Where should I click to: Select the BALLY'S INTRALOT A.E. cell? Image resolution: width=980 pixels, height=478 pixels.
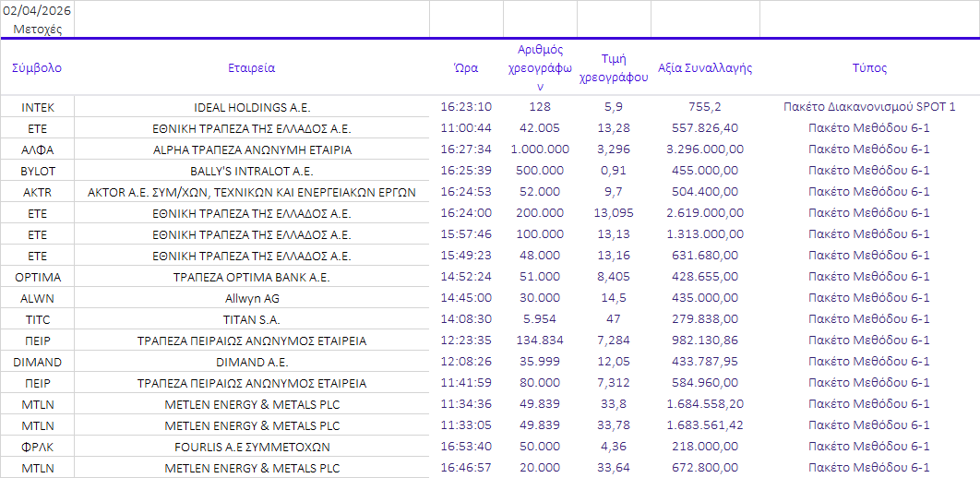tap(251, 171)
